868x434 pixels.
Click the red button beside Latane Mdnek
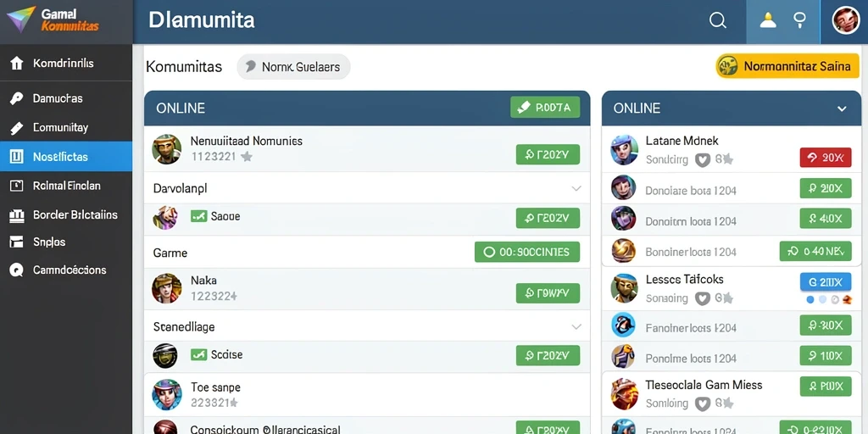(x=825, y=158)
